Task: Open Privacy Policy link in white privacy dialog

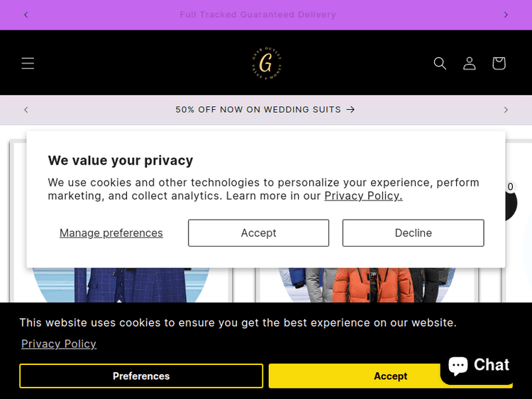Action: 363,196
